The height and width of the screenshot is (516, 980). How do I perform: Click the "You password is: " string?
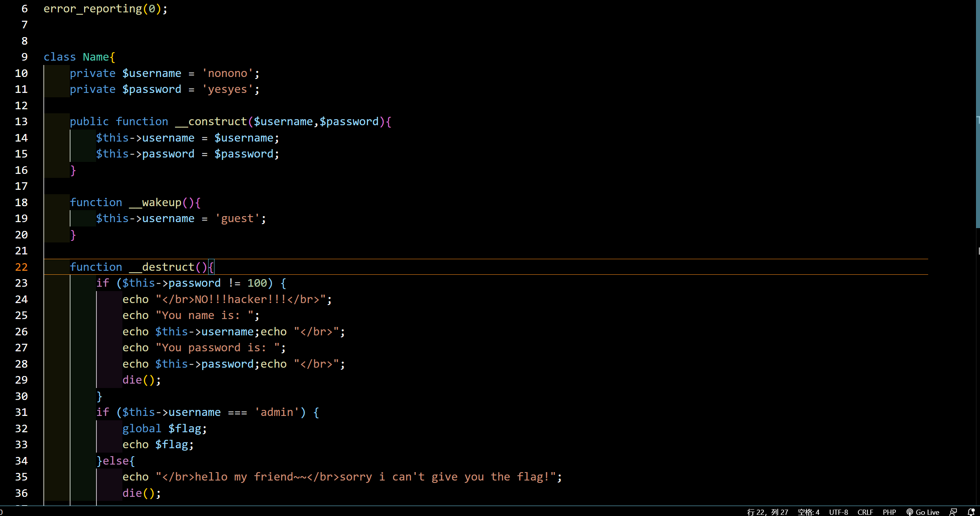(x=218, y=348)
